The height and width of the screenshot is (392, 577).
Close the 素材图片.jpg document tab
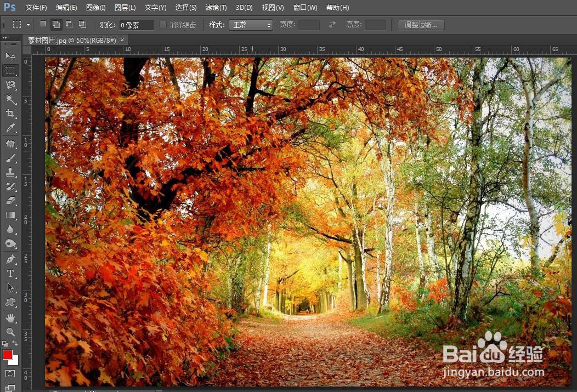pyautogui.click(x=122, y=39)
